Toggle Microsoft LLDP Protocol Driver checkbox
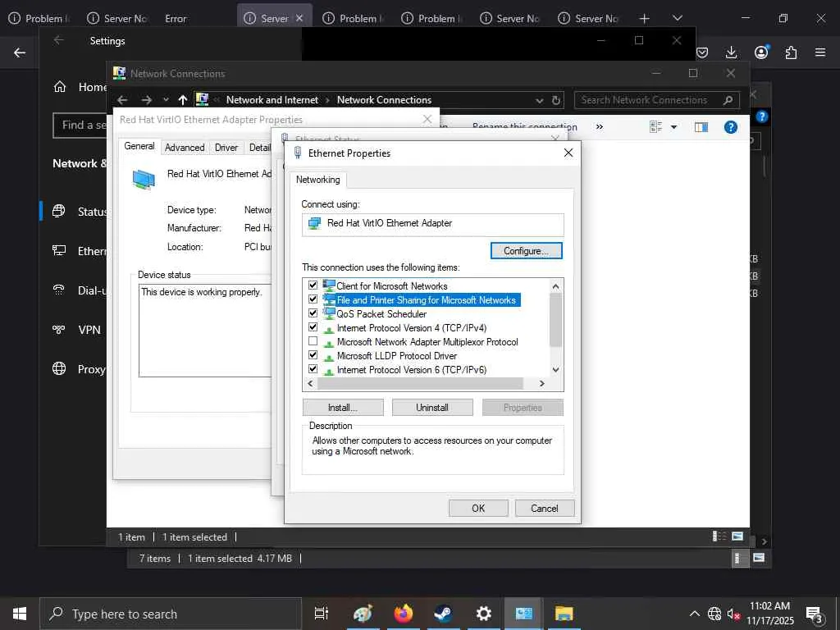 coord(313,355)
